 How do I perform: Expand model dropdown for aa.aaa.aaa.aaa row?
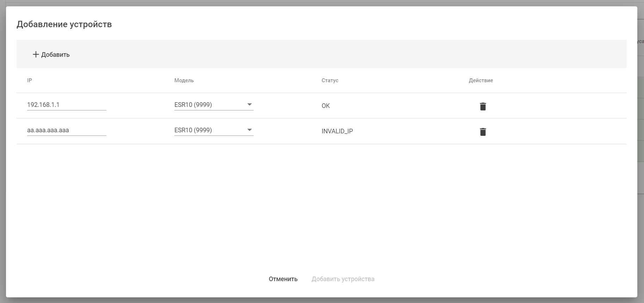(x=213, y=130)
